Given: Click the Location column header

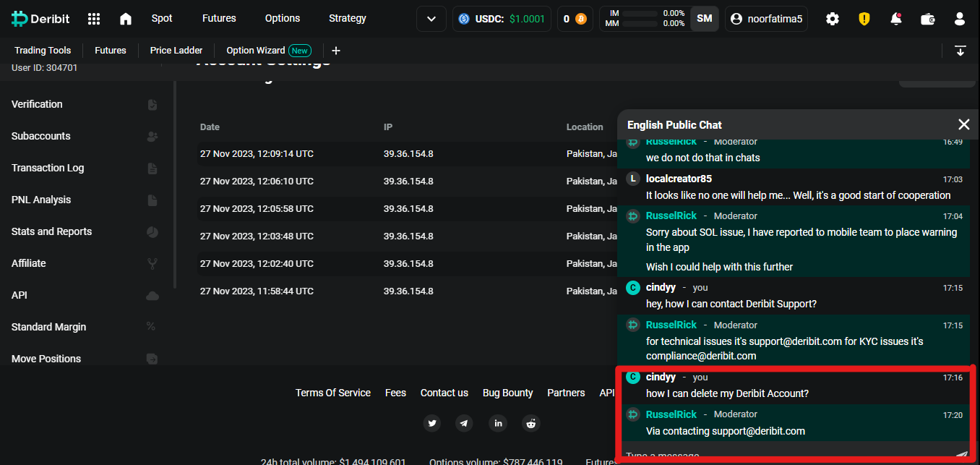Looking at the screenshot, I should 585,127.
